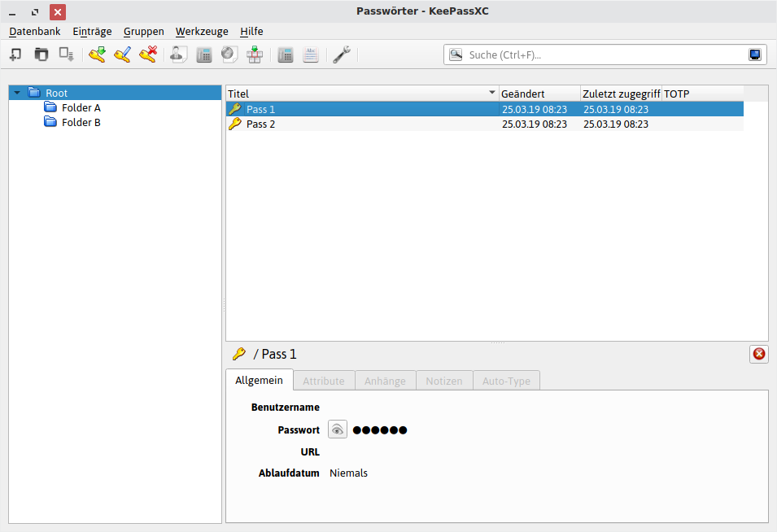Click Pass 1 Zuletzt zugegriffen timestamp
777x532 pixels.
[615, 110]
